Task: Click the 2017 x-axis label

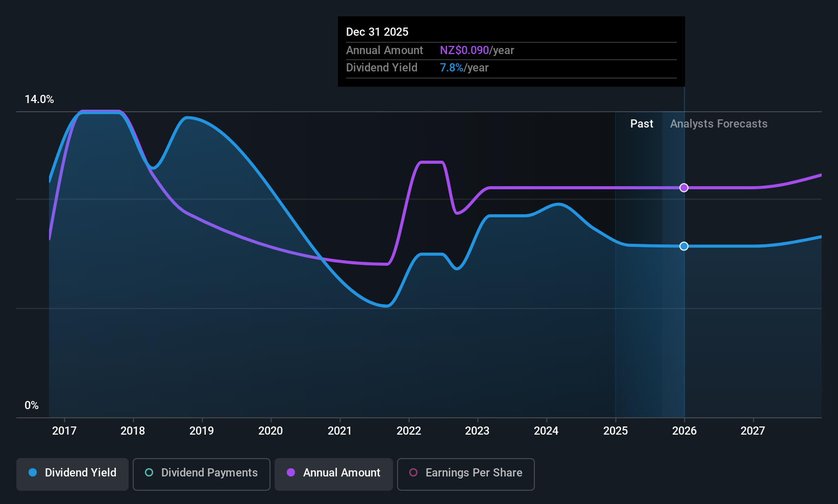Action: [64, 431]
